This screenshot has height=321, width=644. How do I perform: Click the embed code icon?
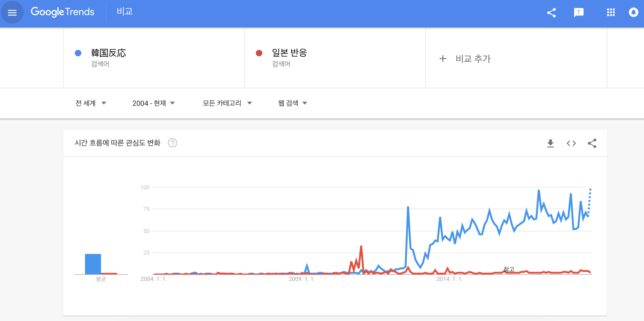click(571, 143)
